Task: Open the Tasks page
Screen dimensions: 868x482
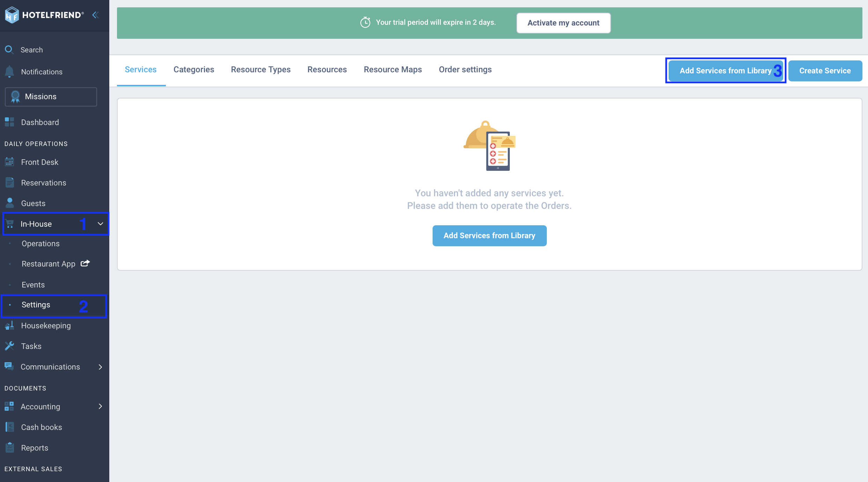Action: 54,346
